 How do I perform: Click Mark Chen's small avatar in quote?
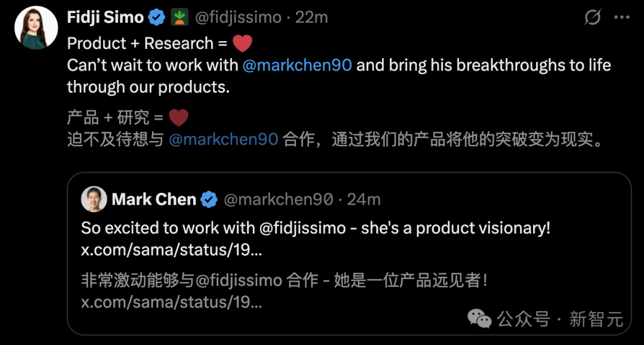94,199
